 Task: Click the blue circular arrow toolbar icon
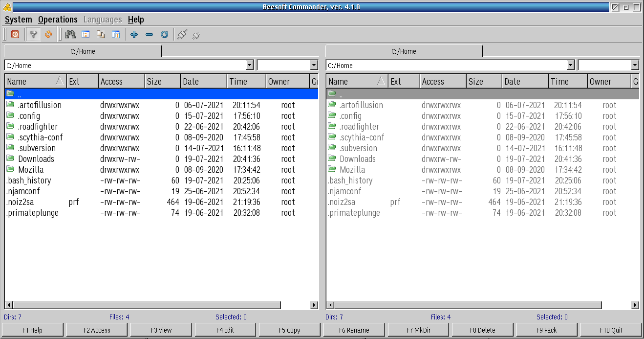tap(165, 34)
